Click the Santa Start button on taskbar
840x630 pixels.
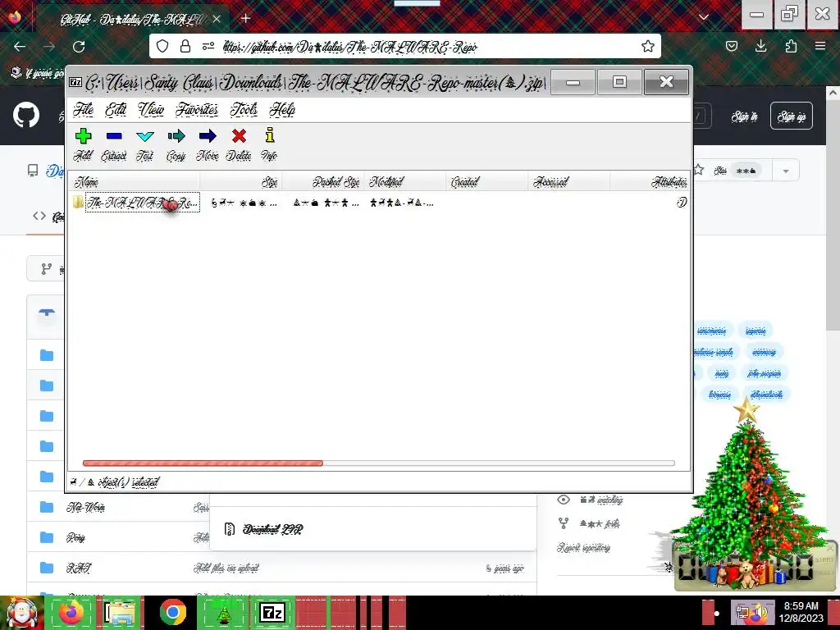[x=21, y=613]
